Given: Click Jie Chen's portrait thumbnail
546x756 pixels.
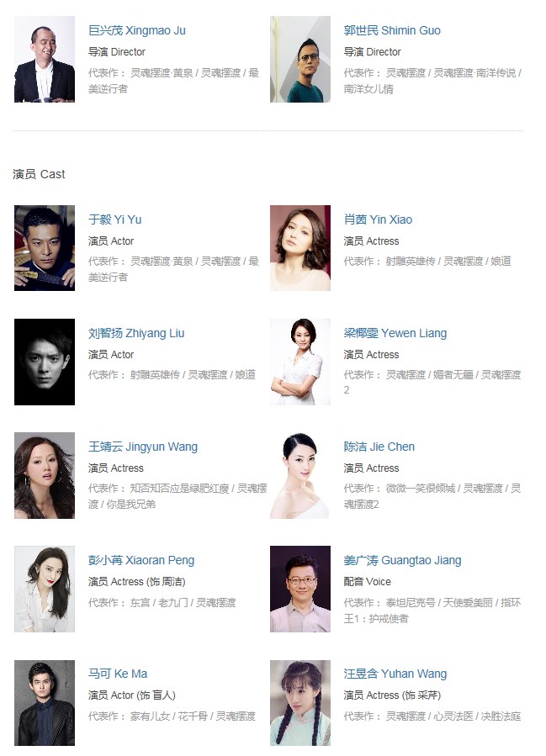Looking at the screenshot, I should (300, 475).
